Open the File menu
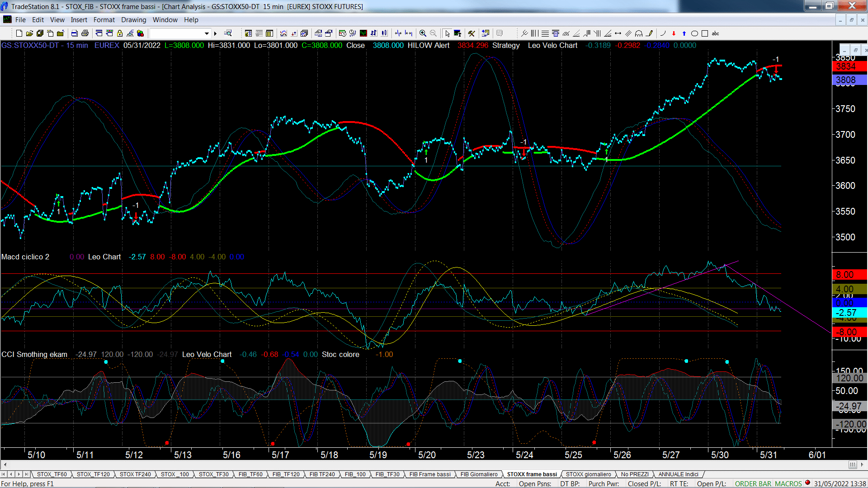 20,20
